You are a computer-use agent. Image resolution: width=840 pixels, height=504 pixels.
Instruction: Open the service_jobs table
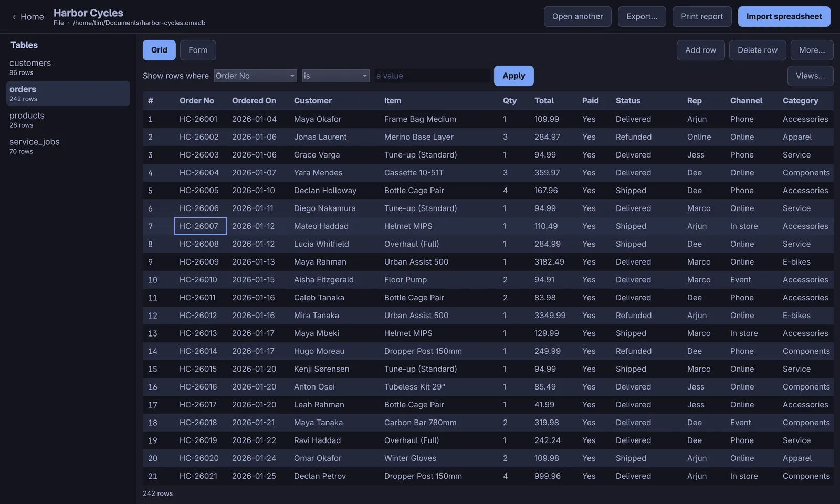[x=68, y=146]
